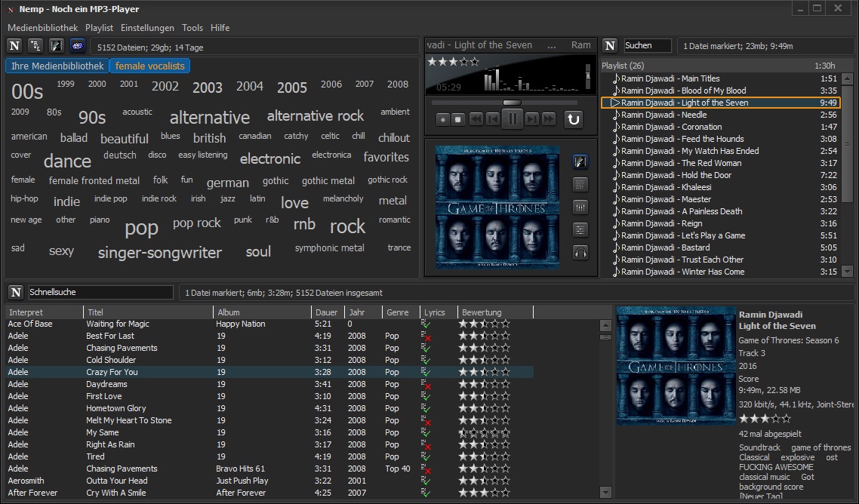
Task: Sort the library by the Bewertung column
Action: point(494,312)
